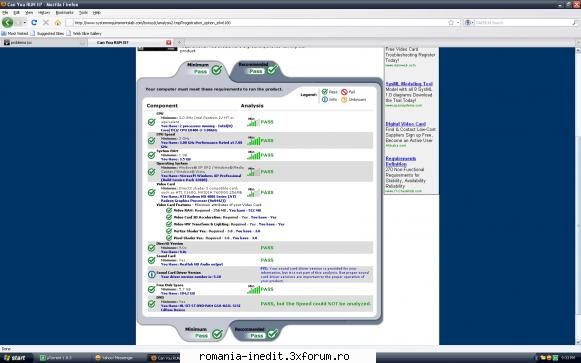Open the Bookmarks menu

pyautogui.click(x=65, y=13)
